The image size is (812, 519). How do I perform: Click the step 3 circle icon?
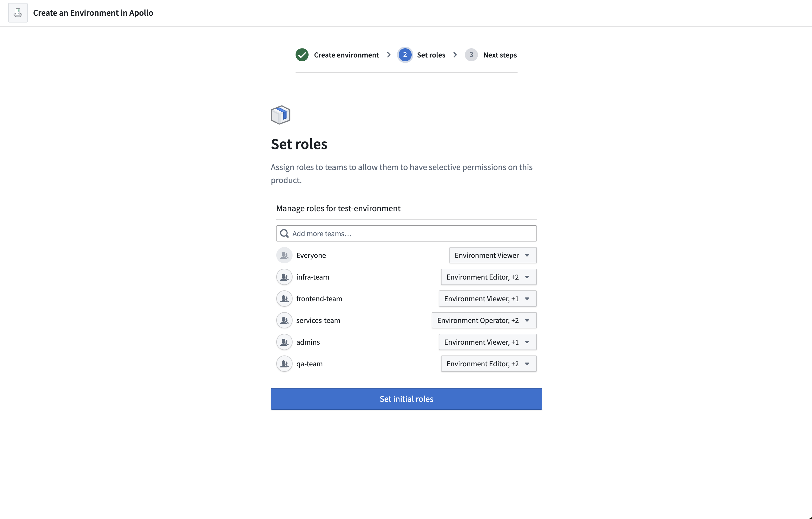point(471,55)
